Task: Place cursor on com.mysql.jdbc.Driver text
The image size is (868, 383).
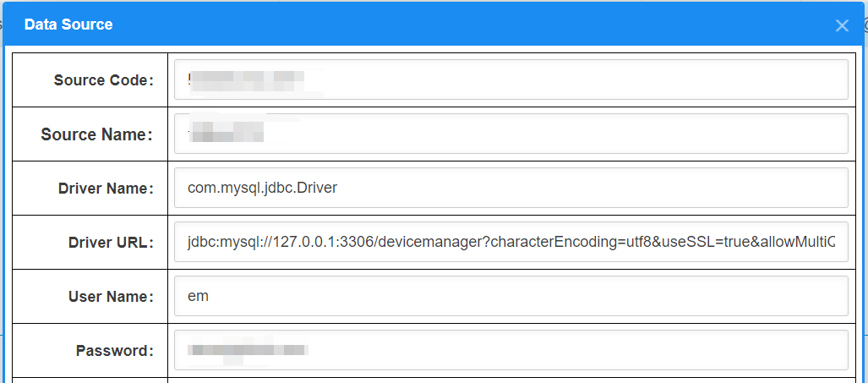Action: pyautogui.click(x=262, y=188)
